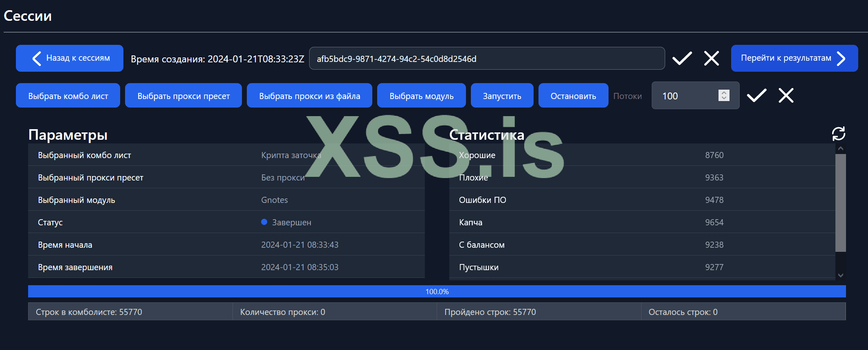Start the session with Запустить

(x=502, y=95)
